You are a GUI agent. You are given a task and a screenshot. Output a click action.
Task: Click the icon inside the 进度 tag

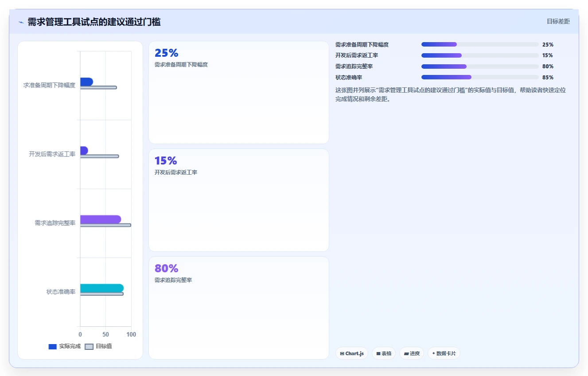coord(406,354)
